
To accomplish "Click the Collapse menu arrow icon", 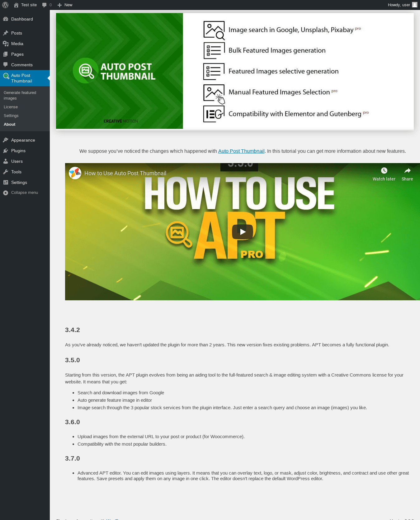I will tap(6, 193).
